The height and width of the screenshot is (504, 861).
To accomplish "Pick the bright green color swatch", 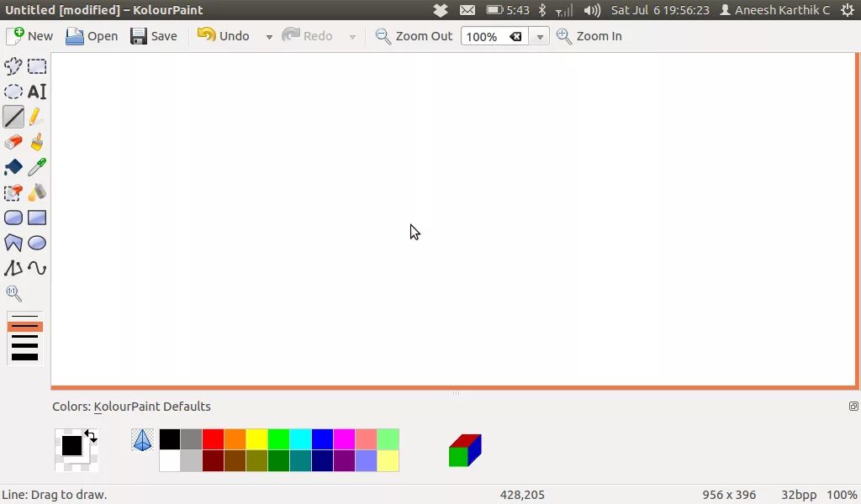I will click(278, 439).
